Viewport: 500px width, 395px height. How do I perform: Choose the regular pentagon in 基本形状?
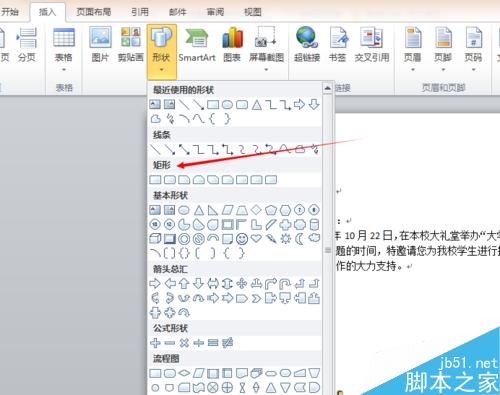pyautogui.click(x=271, y=210)
